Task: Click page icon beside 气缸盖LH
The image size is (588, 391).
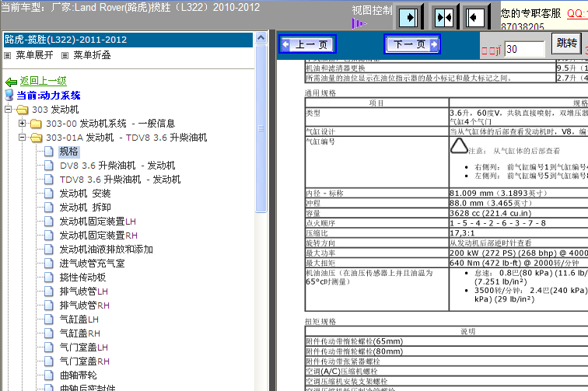Action: (x=49, y=319)
